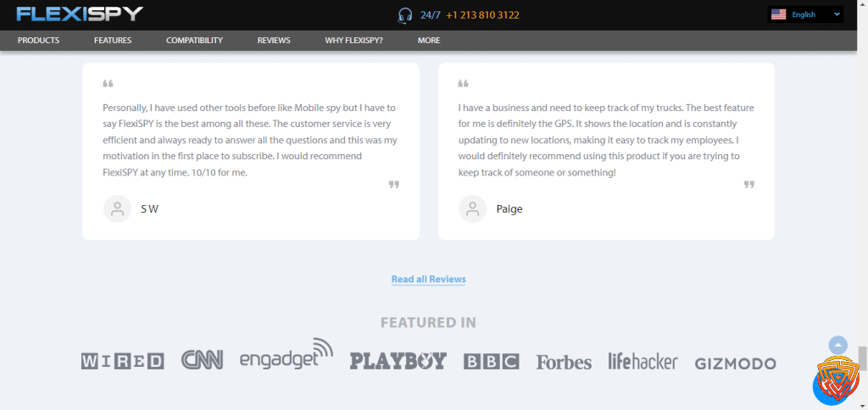
Task: Click the orange shield chat widget
Action: [835, 380]
